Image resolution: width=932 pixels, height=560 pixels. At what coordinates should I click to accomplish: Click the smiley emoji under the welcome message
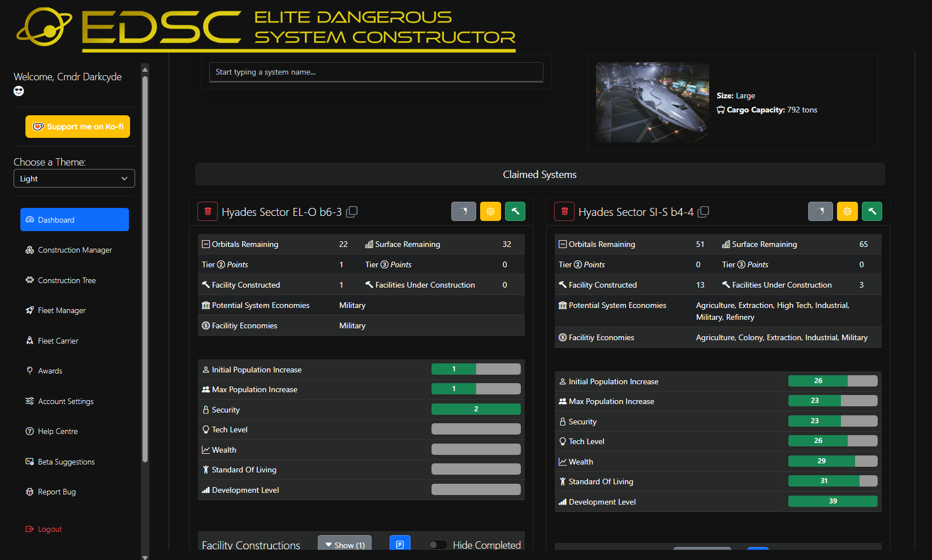click(19, 91)
